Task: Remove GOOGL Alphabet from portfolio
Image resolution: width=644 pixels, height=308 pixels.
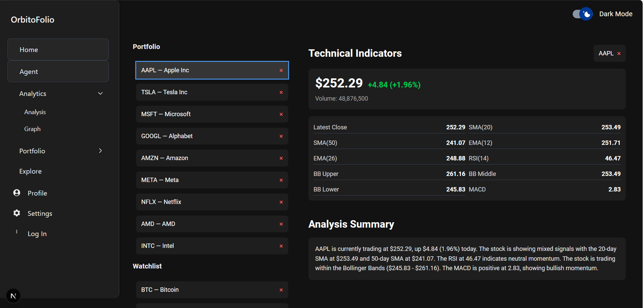Action: (281, 136)
